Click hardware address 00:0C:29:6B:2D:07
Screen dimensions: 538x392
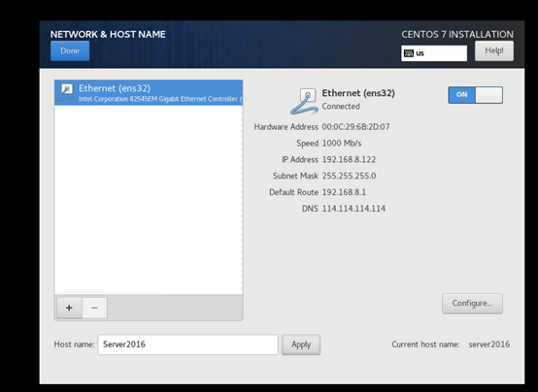click(355, 127)
